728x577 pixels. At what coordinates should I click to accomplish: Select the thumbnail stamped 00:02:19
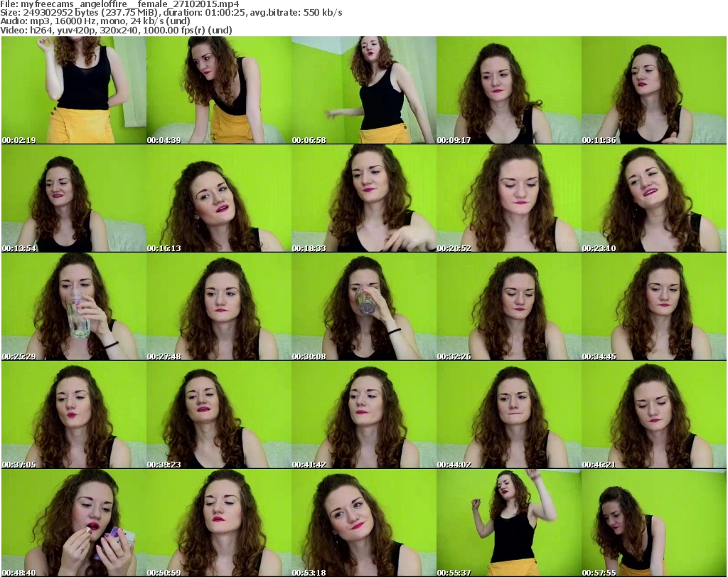(x=74, y=90)
